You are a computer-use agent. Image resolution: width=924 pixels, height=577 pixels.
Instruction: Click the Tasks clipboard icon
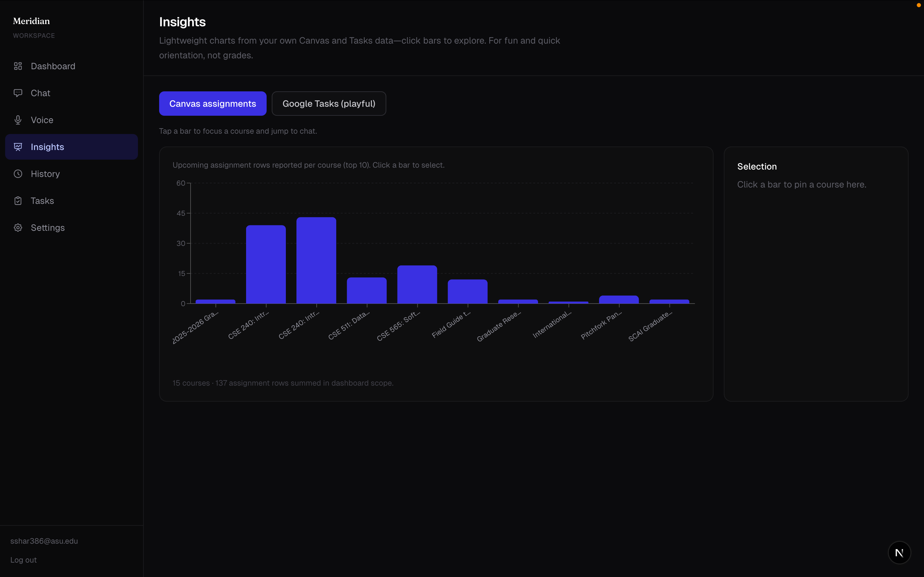pyautogui.click(x=18, y=201)
